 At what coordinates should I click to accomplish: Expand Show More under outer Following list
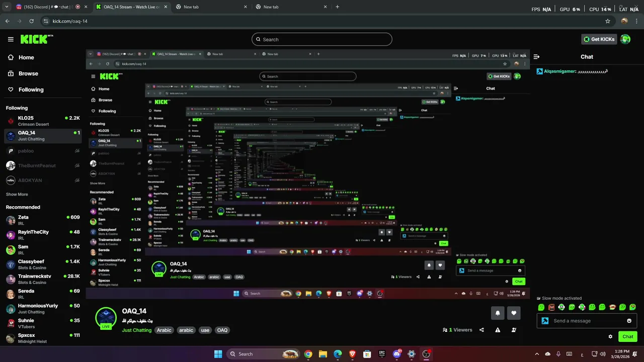click(x=17, y=194)
